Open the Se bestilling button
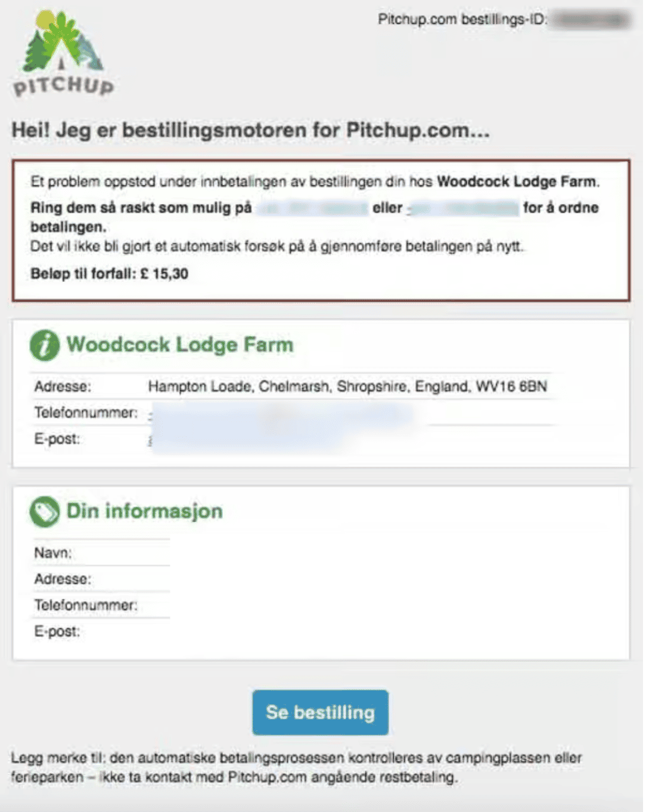The height and width of the screenshot is (812, 646). (x=320, y=712)
